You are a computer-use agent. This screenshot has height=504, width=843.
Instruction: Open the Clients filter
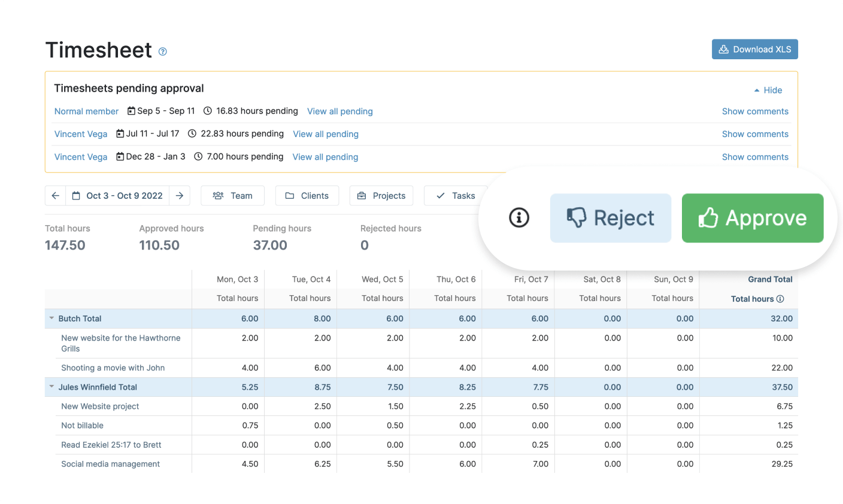[x=307, y=196]
